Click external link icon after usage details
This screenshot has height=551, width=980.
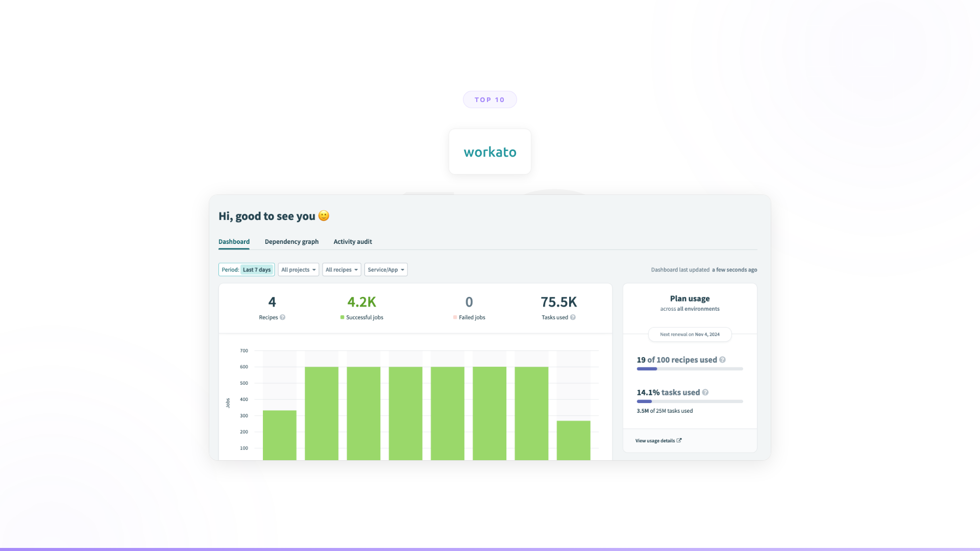point(679,440)
